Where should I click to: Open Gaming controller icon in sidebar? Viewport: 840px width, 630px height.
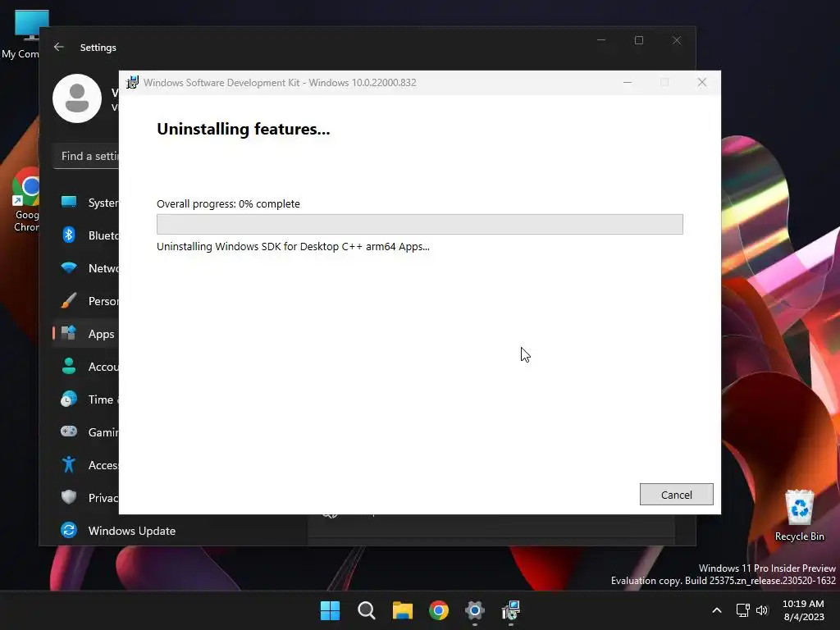69,431
